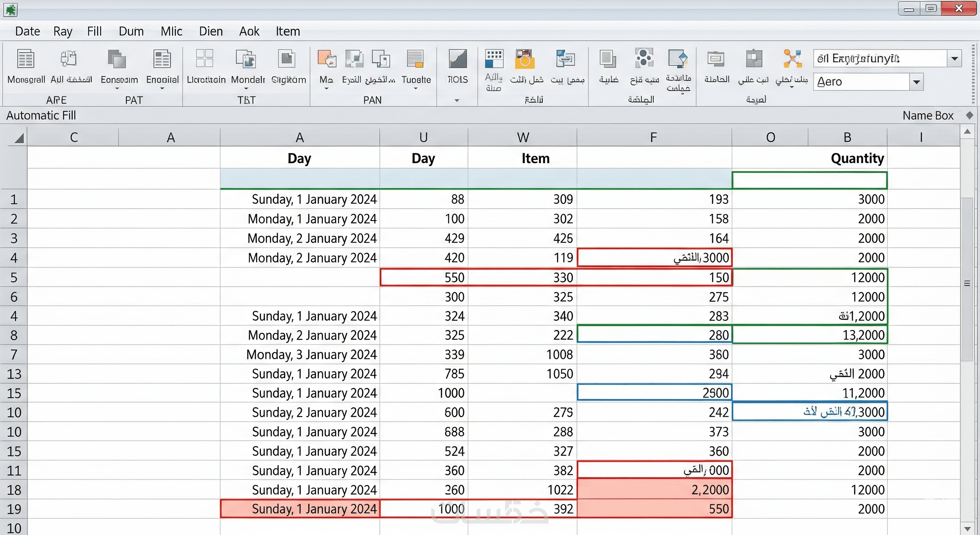
Task: Open the font name combo box dropdown
Action: point(954,59)
